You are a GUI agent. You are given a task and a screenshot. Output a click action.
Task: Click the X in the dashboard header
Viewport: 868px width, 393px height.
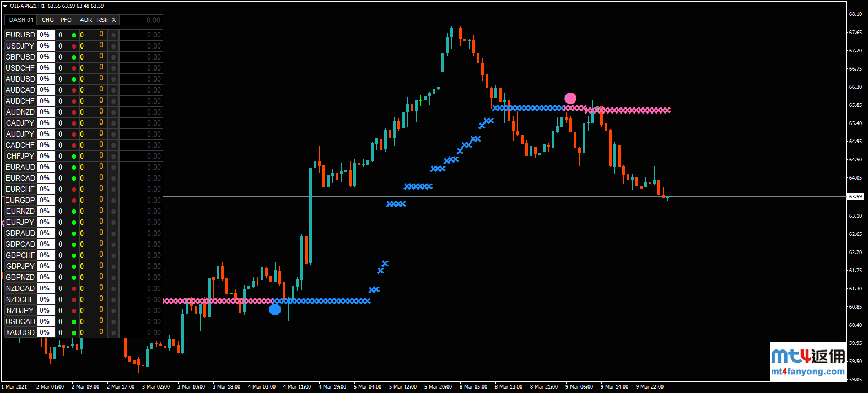(x=114, y=20)
